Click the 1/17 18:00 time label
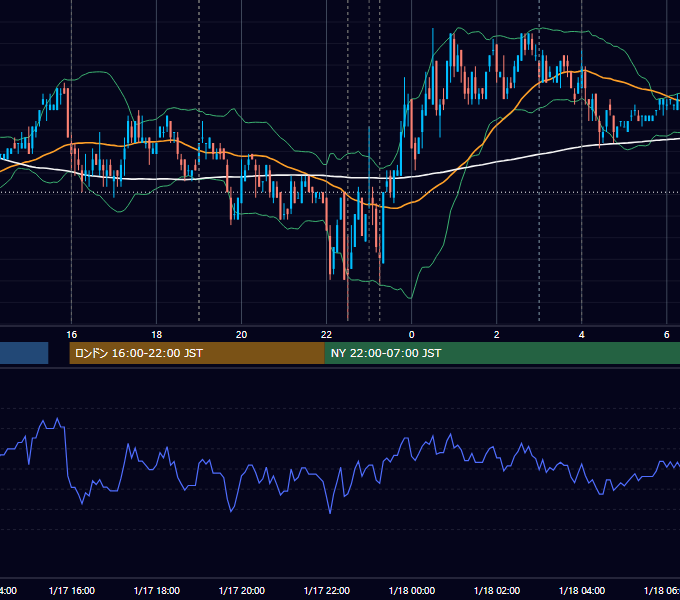 (x=157, y=590)
